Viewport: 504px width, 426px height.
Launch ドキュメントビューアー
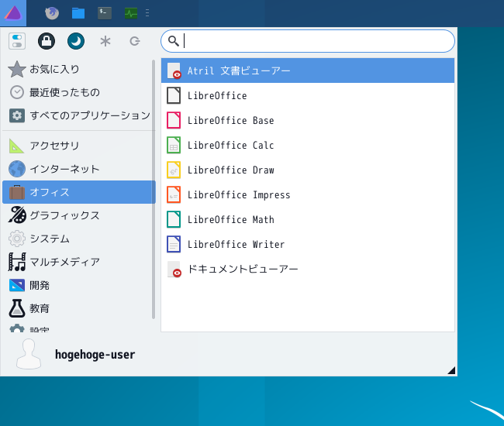click(x=308, y=269)
